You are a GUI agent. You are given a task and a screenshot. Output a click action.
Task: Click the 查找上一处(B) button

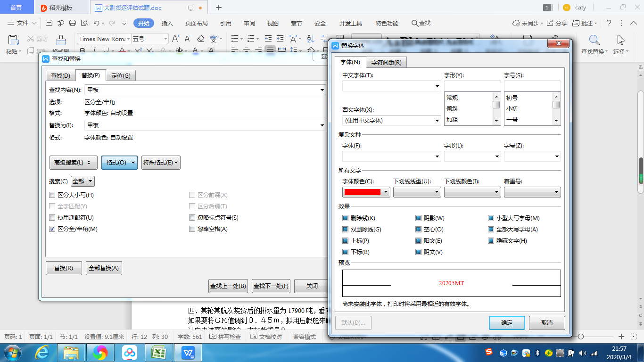coord(228,286)
